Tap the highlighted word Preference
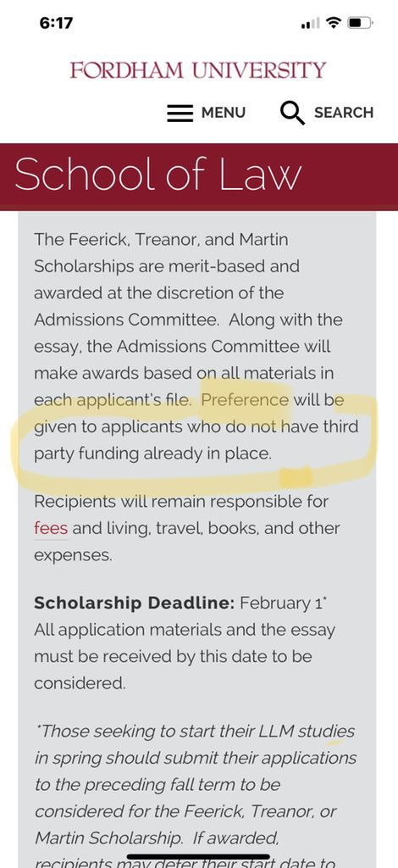This screenshot has width=398, height=868. [x=245, y=399]
